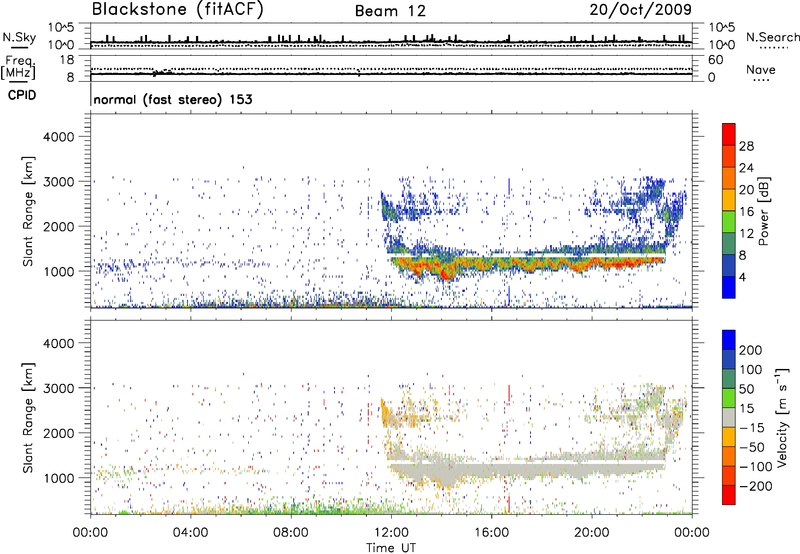
Task: Click the 'N.Search' legend label
Action: pos(772,37)
